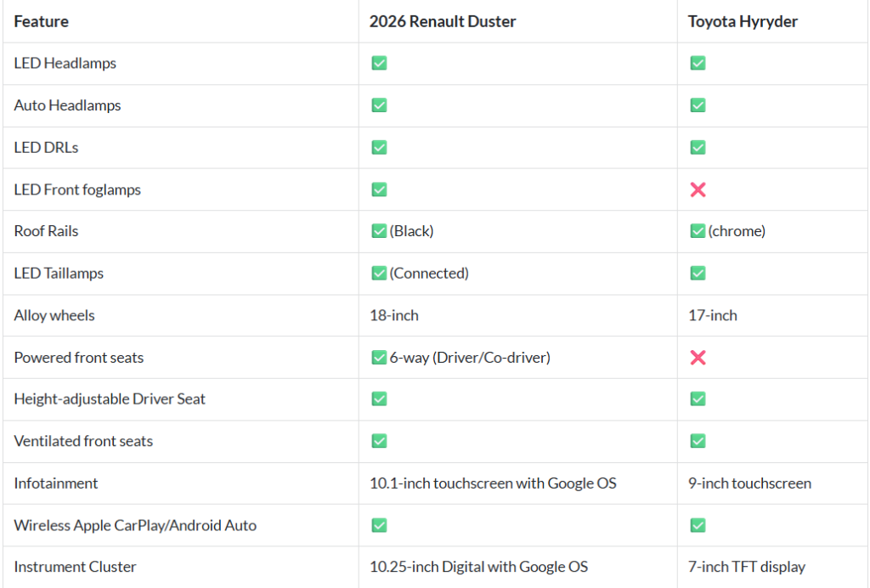
Task: Click the Feature column header
Action: coord(42,21)
